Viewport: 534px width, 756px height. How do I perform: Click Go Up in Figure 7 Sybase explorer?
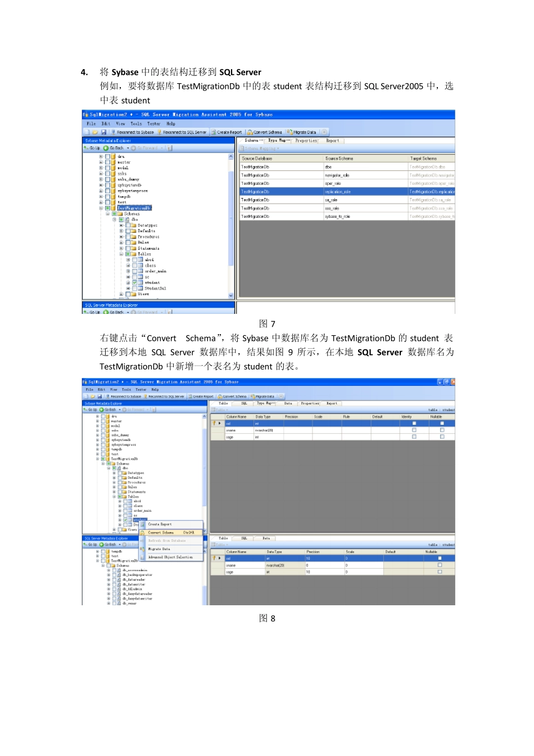93,148
